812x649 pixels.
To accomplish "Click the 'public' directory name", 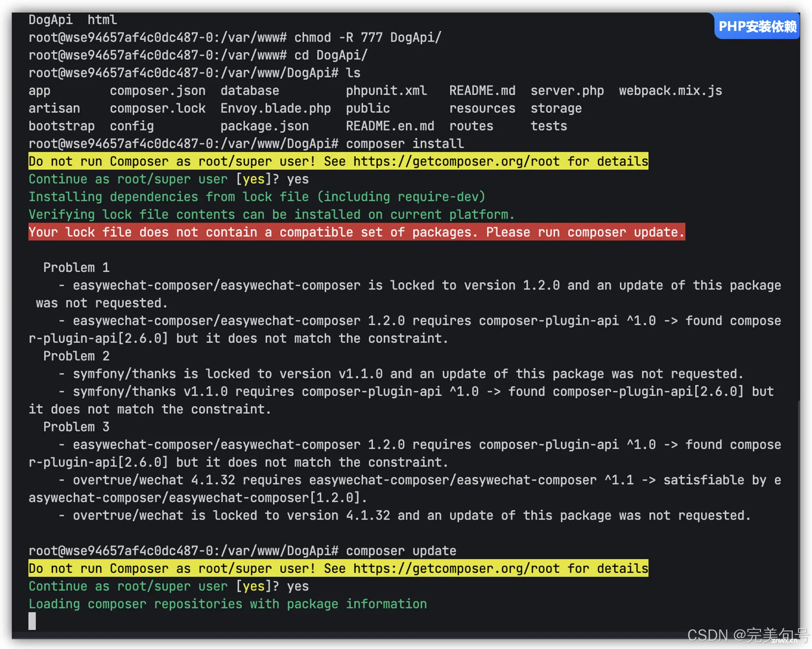I will tap(368, 109).
